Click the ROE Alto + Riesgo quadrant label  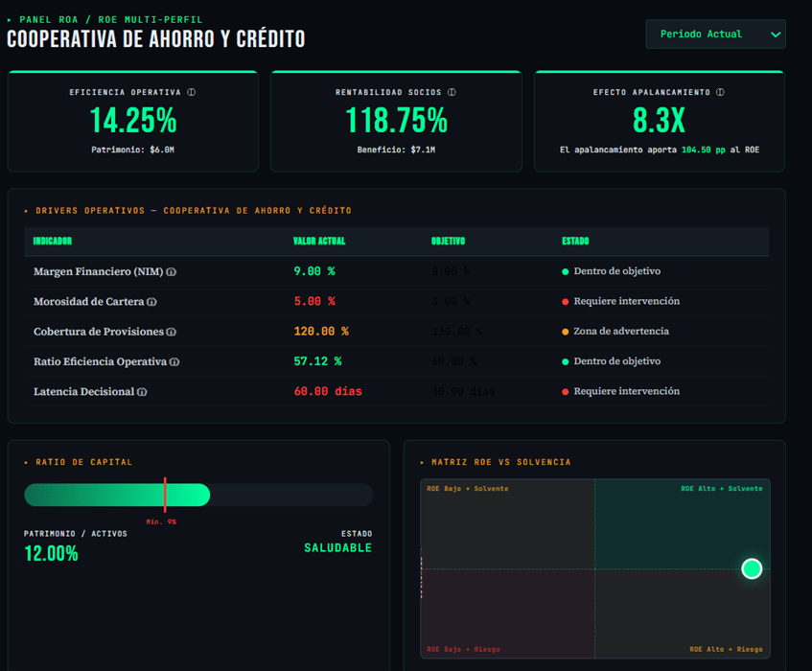726,649
